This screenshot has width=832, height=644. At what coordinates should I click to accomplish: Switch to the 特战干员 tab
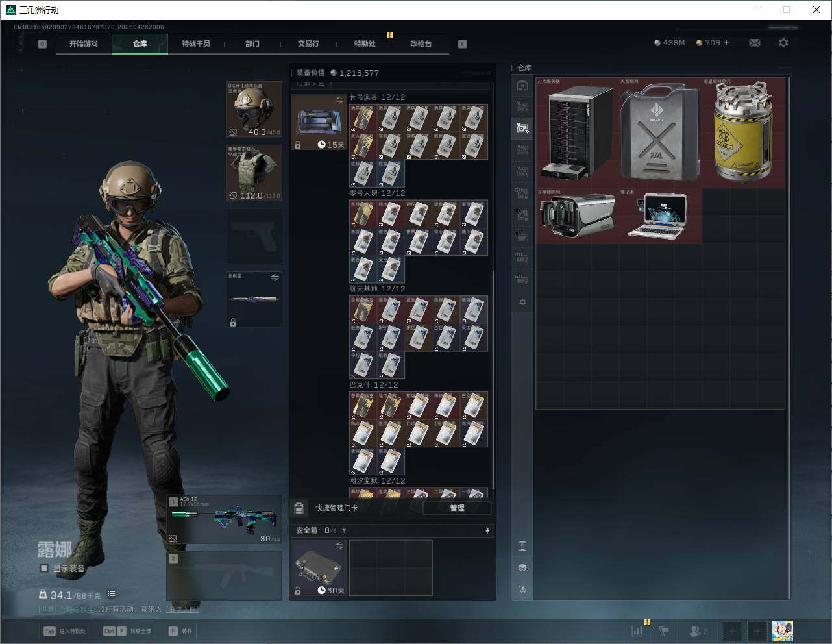196,43
